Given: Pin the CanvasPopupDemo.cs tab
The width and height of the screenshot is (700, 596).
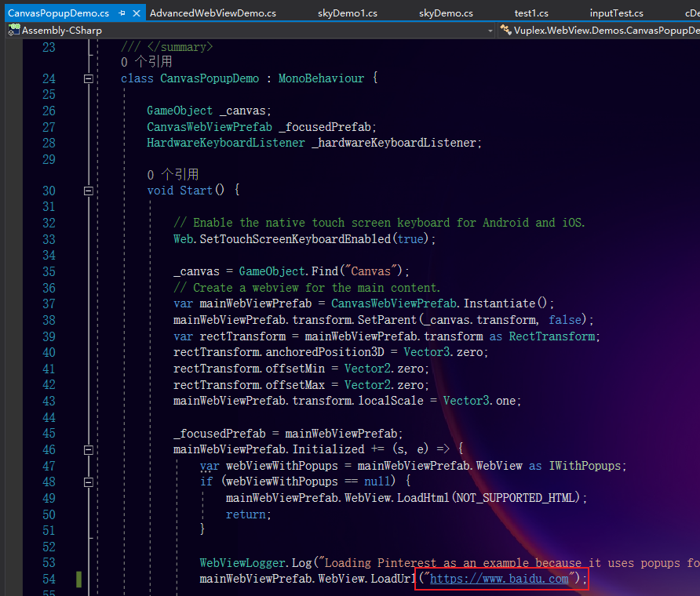Looking at the screenshot, I should point(122,13).
